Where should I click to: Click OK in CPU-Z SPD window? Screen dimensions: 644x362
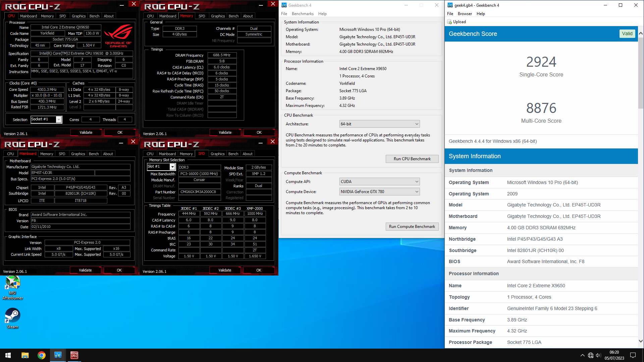(259, 270)
